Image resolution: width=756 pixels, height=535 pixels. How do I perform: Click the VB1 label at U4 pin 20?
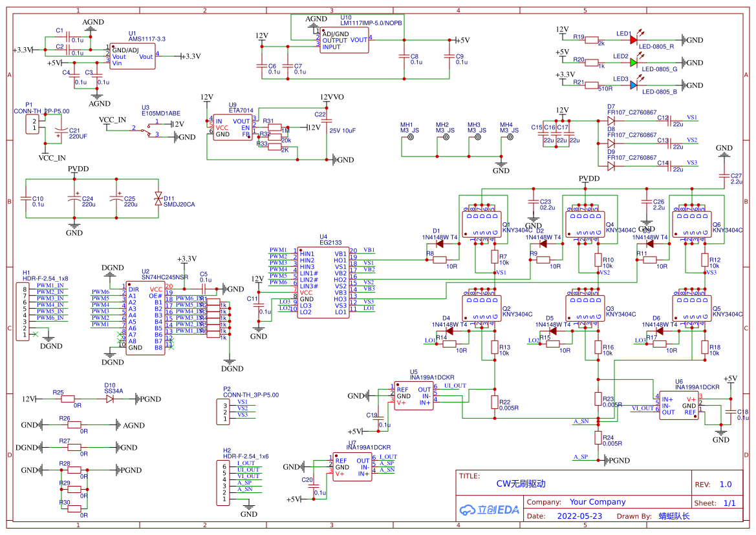[369, 250]
